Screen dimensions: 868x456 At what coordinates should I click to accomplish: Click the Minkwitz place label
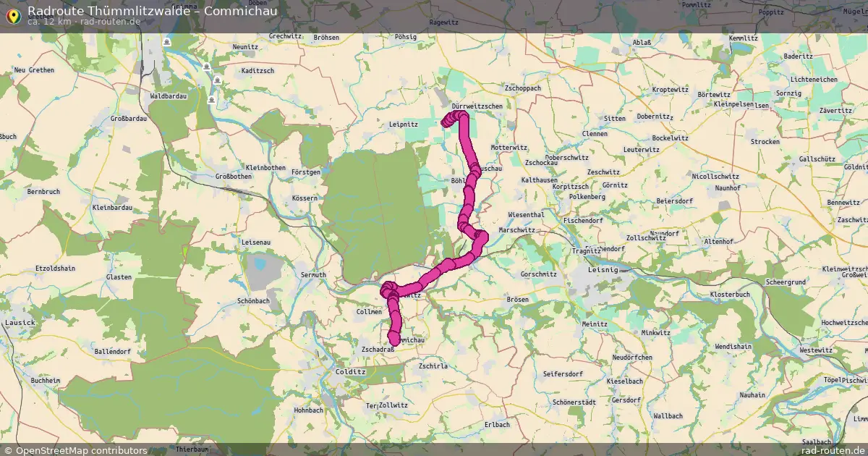point(655,332)
